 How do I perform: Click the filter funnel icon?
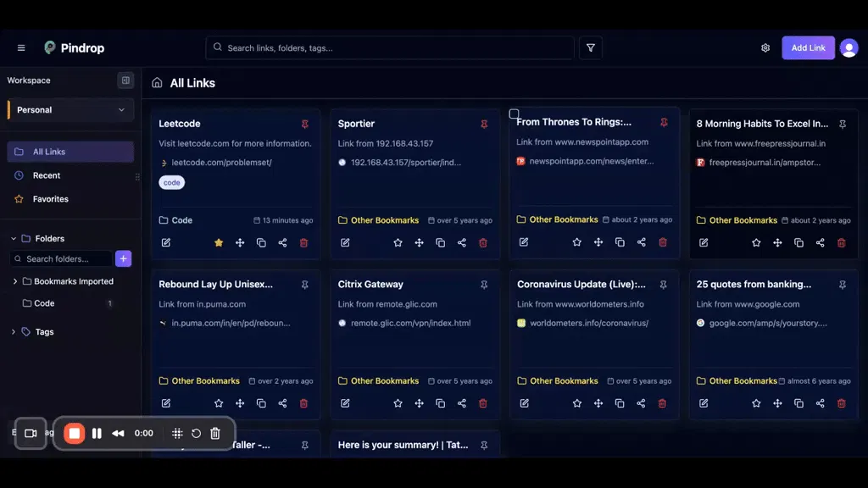[x=591, y=48]
